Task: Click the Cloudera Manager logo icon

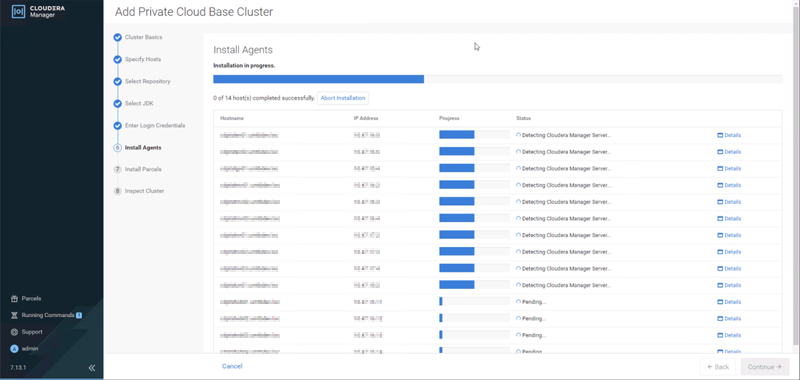Action: 18,12
